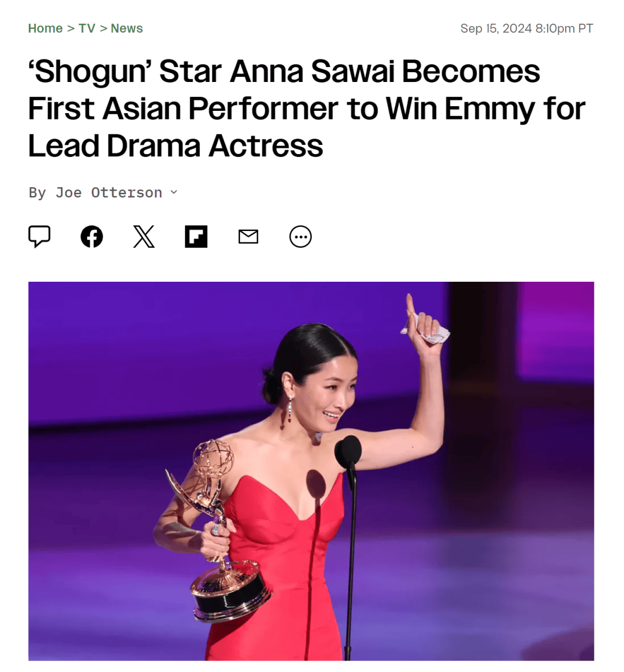Click the 'Shogun' Star Anna Sawai headline
This screenshot has width=624, height=672.
[x=307, y=109]
